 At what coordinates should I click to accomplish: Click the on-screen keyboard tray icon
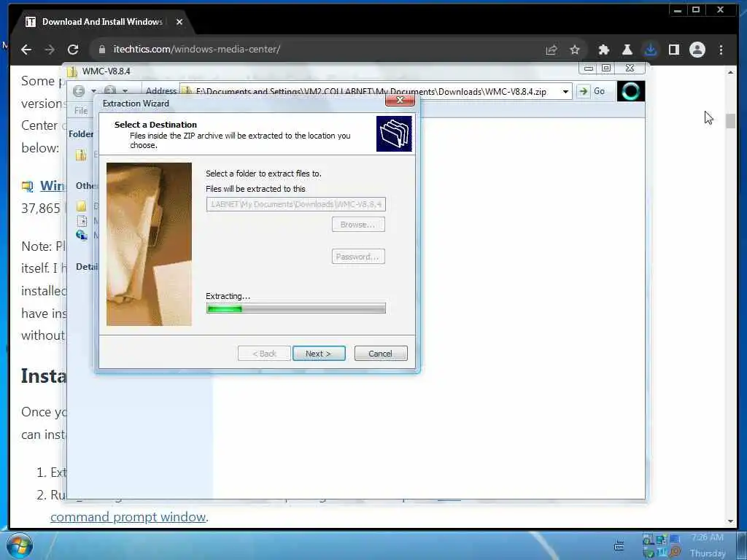point(619,545)
